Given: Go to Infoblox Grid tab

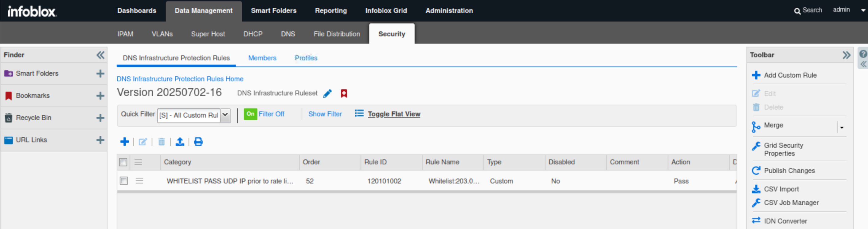Looking at the screenshot, I should pyautogui.click(x=386, y=11).
